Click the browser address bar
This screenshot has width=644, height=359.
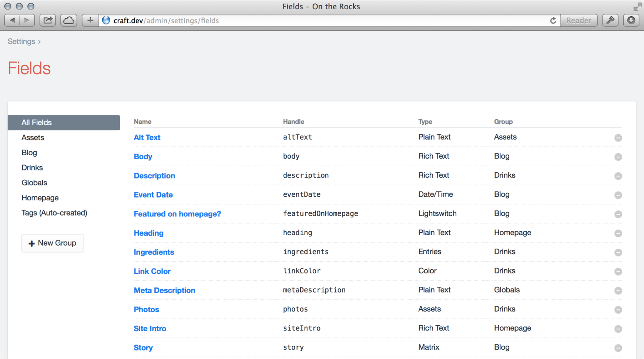coord(329,20)
